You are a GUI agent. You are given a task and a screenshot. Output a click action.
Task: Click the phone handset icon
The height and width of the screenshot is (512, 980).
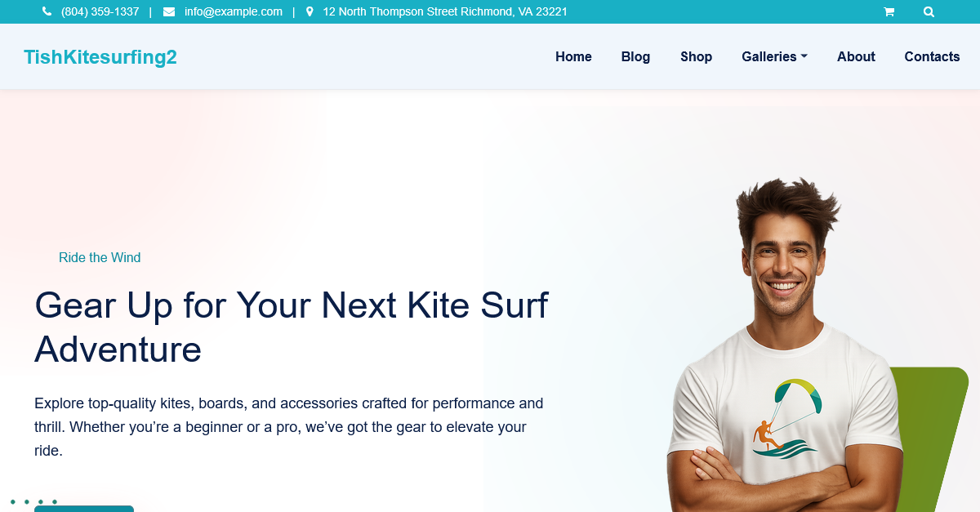coord(47,11)
